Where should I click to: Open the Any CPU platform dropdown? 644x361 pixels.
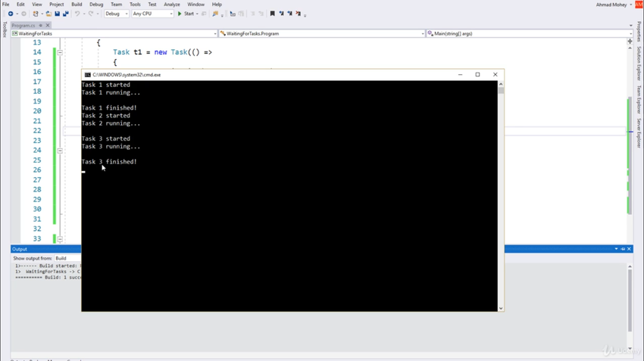pos(152,14)
